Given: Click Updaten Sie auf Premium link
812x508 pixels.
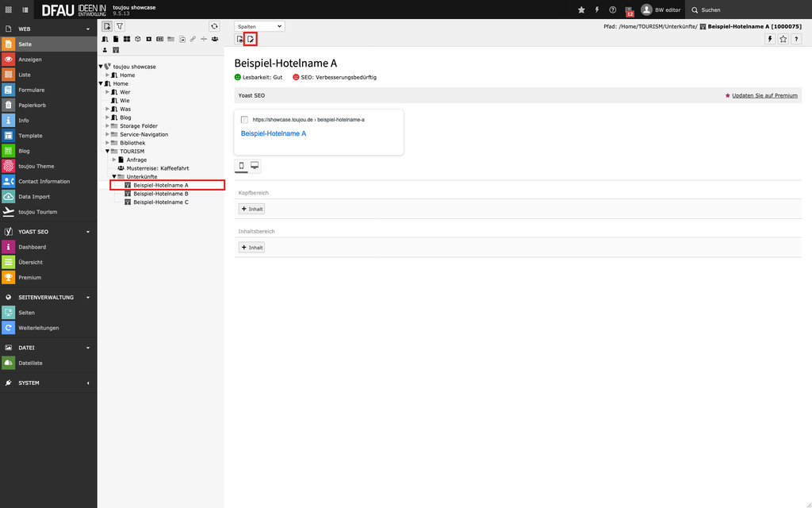Looking at the screenshot, I should coord(764,95).
